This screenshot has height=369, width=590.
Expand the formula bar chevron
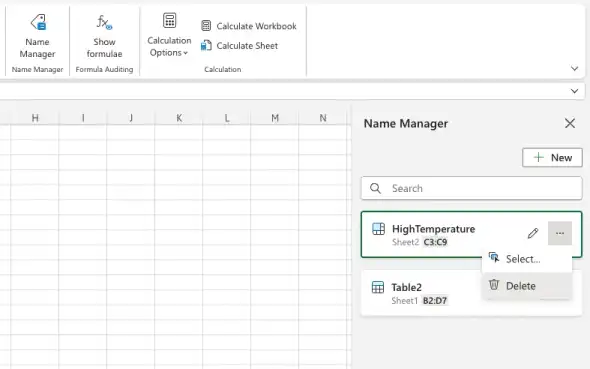pyautogui.click(x=574, y=91)
